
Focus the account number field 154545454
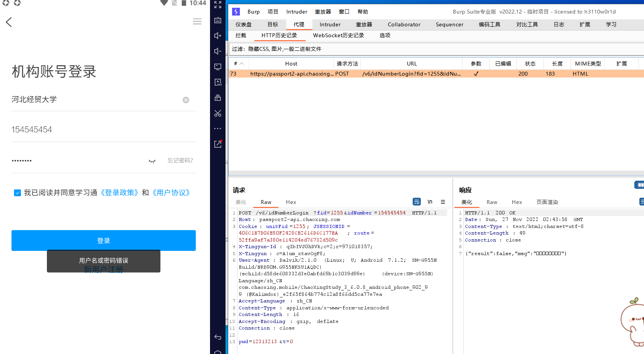(103, 130)
